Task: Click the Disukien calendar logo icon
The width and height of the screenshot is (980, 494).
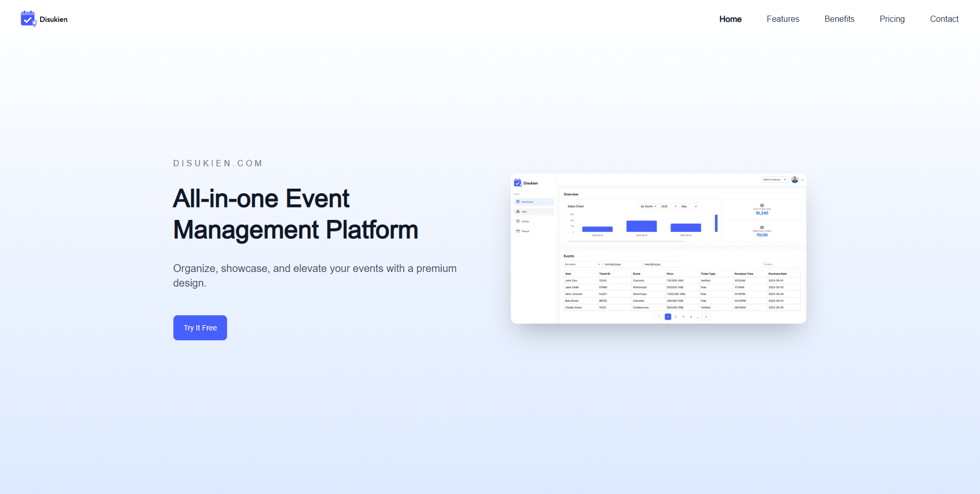Action: [29, 19]
